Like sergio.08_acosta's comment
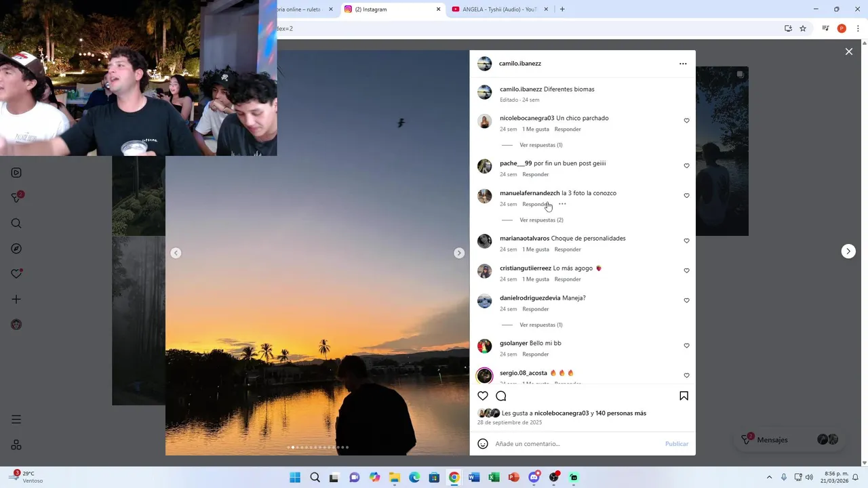This screenshot has width=868, height=488. click(686, 375)
